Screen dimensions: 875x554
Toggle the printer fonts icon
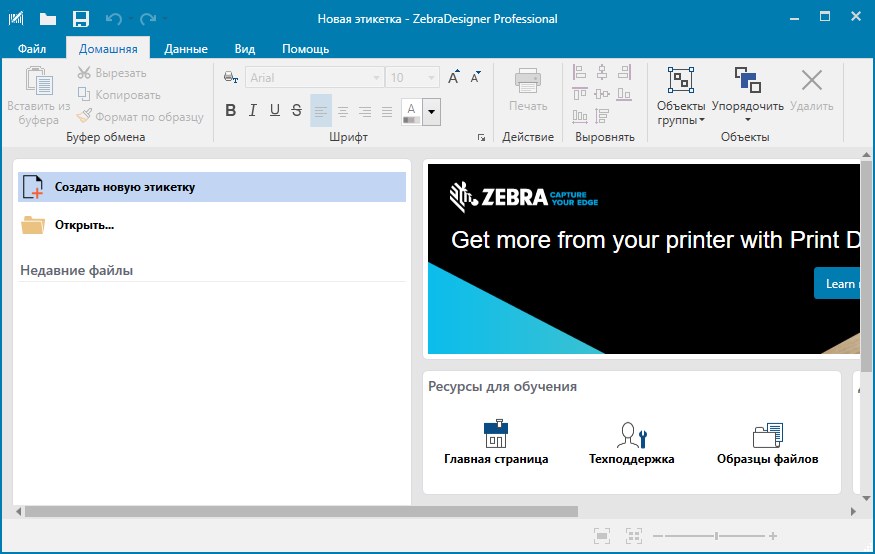coord(230,77)
